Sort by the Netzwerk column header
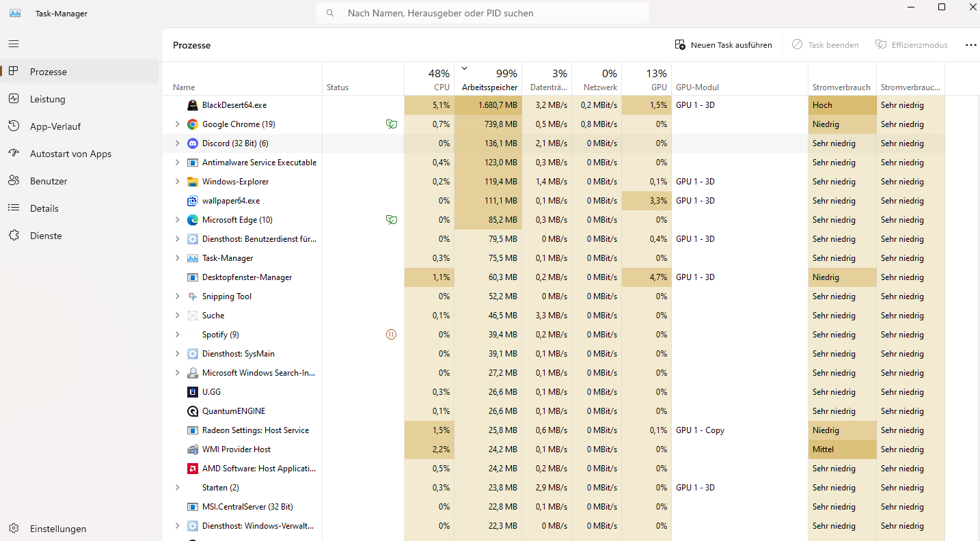The image size is (980, 541). pyautogui.click(x=597, y=79)
